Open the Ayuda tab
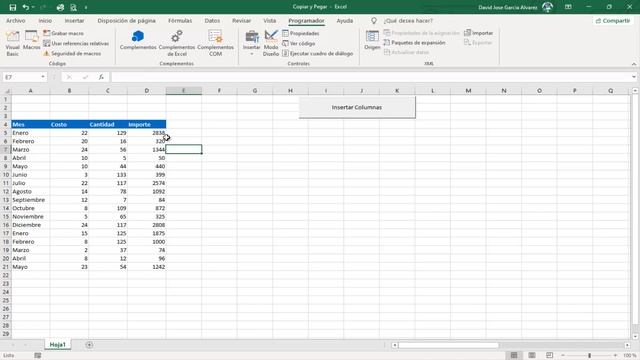 pos(344,20)
